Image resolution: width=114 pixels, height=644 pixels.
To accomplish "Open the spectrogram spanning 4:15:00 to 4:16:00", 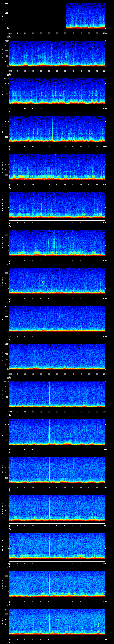I will tap(57, 243).
